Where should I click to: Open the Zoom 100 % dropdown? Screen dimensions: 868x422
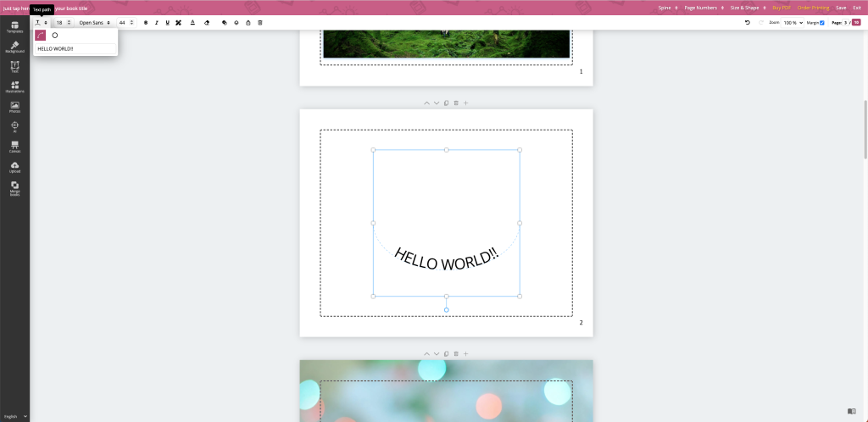click(x=793, y=23)
